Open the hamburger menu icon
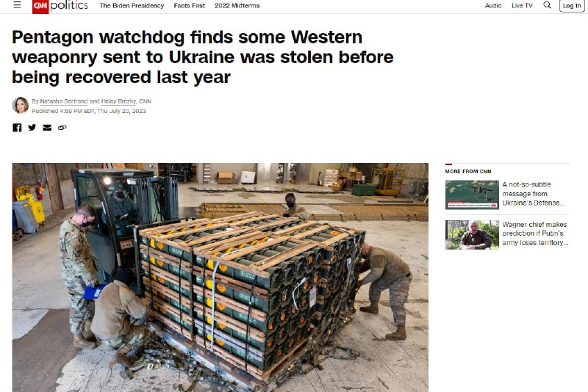 [x=17, y=5]
